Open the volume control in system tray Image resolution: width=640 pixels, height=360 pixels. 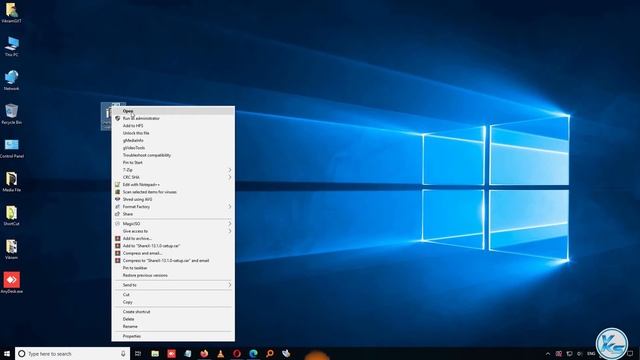pyautogui.click(x=580, y=354)
